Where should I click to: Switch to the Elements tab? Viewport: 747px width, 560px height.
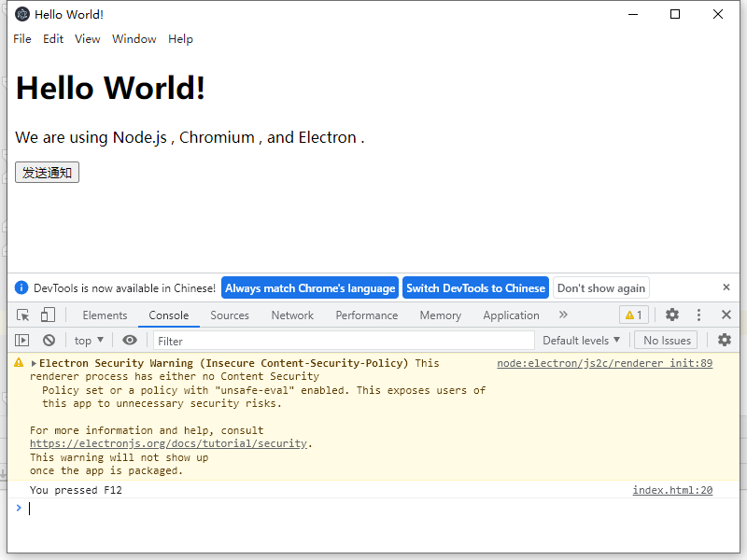click(x=105, y=315)
